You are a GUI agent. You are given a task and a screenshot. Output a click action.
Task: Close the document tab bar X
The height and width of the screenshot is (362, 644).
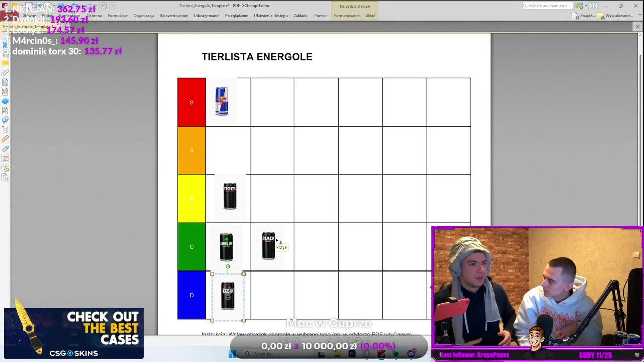click(x=638, y=26)
